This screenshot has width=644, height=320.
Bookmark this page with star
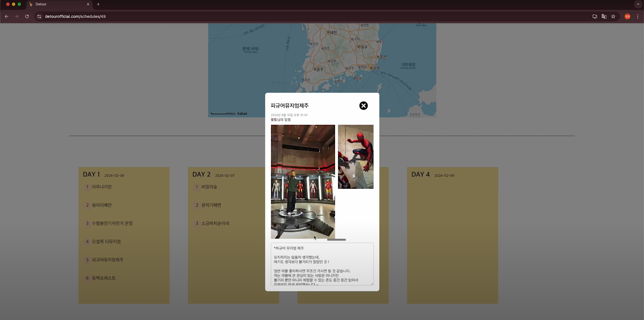point(613,16)
